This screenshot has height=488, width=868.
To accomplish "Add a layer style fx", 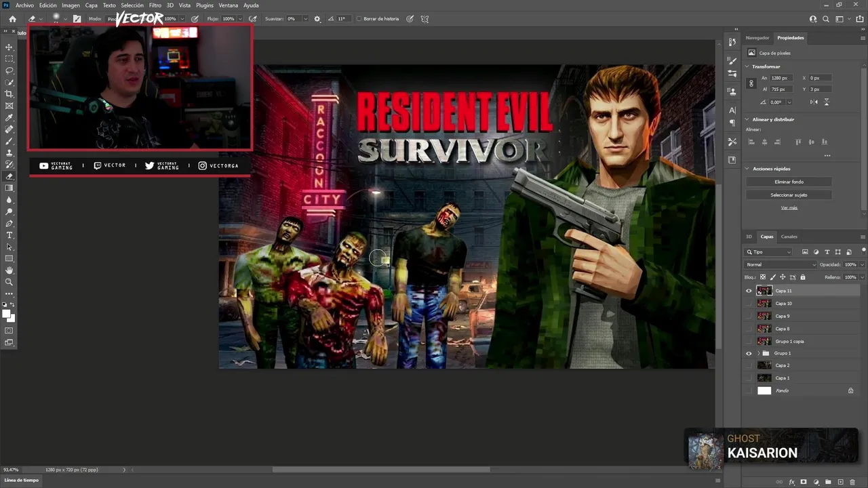I will pyautogui.click(x=792, y=482).
